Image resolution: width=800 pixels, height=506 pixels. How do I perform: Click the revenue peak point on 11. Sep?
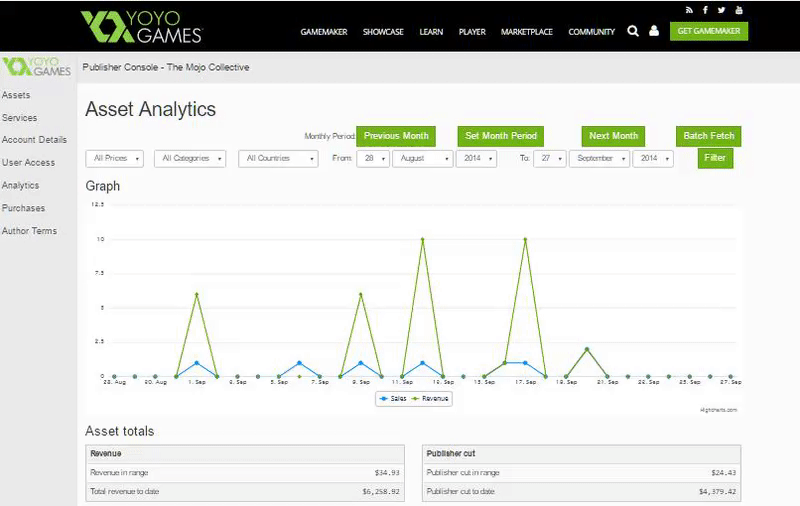click(x=422, y=239)
